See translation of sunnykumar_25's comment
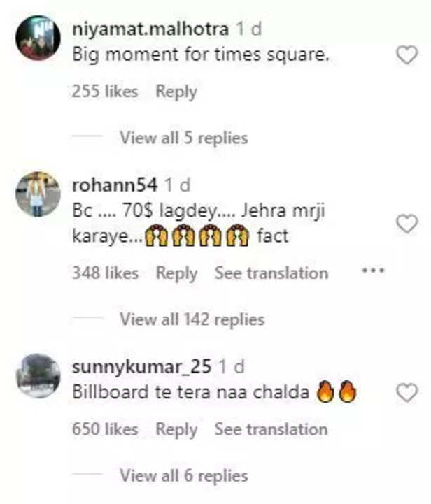 [271, 429]
